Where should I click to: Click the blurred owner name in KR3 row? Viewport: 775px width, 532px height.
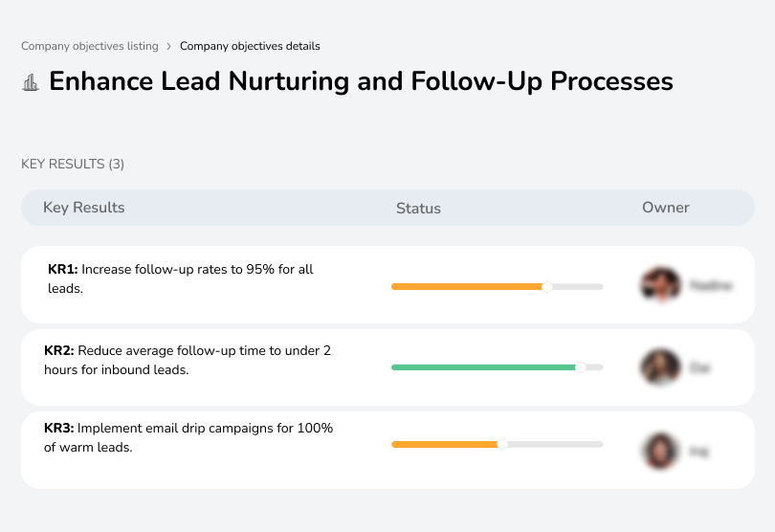click(698, 451)
